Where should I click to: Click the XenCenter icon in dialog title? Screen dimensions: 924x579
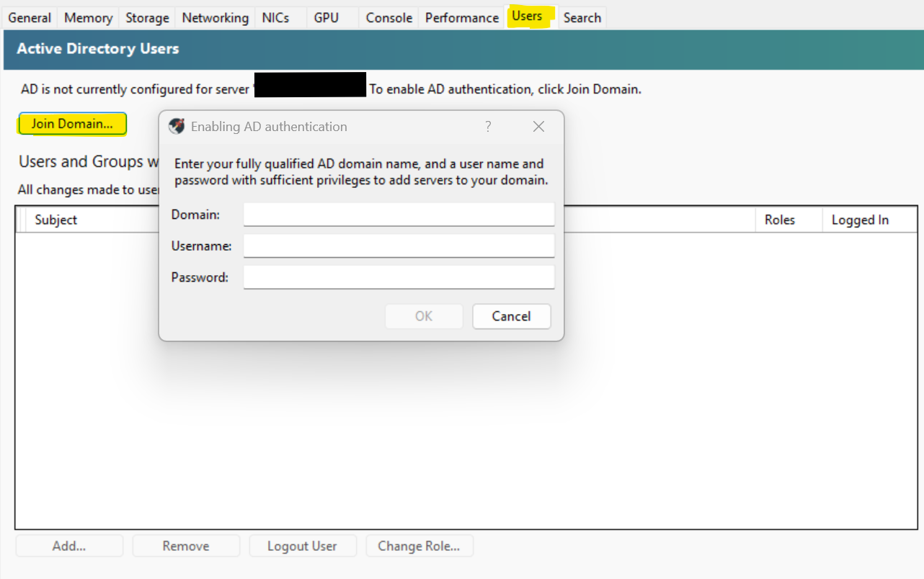pos(177,127)
